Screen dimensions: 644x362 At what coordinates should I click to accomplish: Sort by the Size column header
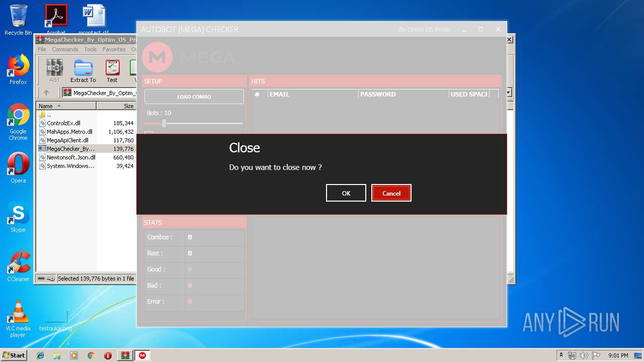117,106
